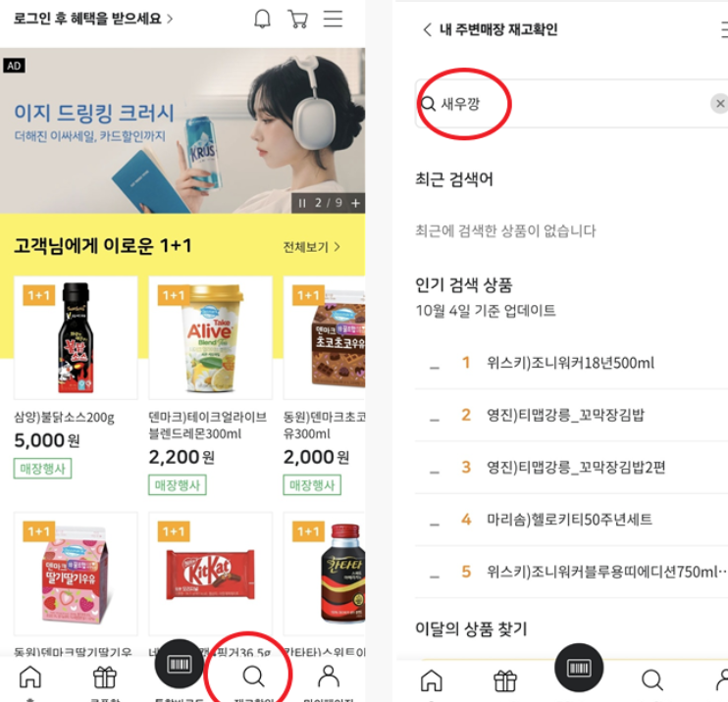Tap the circled search icon in bottom bar
Viewport: 728px width, 702px height.
[x=253, y=676]
